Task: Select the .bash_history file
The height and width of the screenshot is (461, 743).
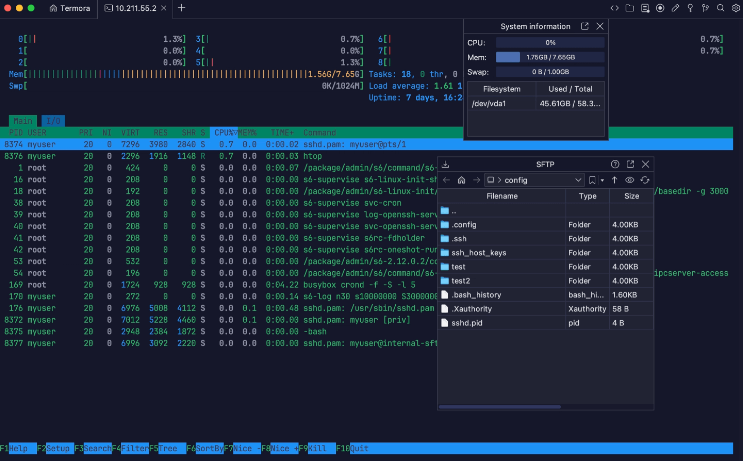Action: (x=545, y=295)
